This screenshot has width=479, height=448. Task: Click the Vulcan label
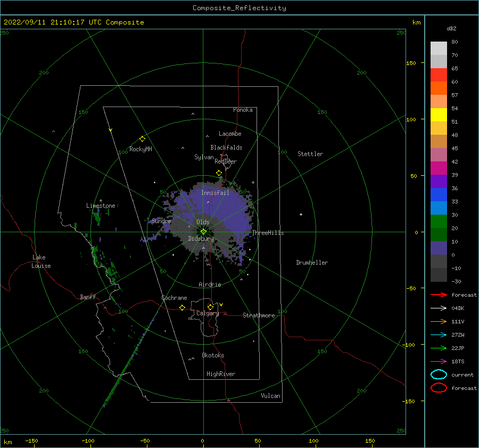click(270, 396)
